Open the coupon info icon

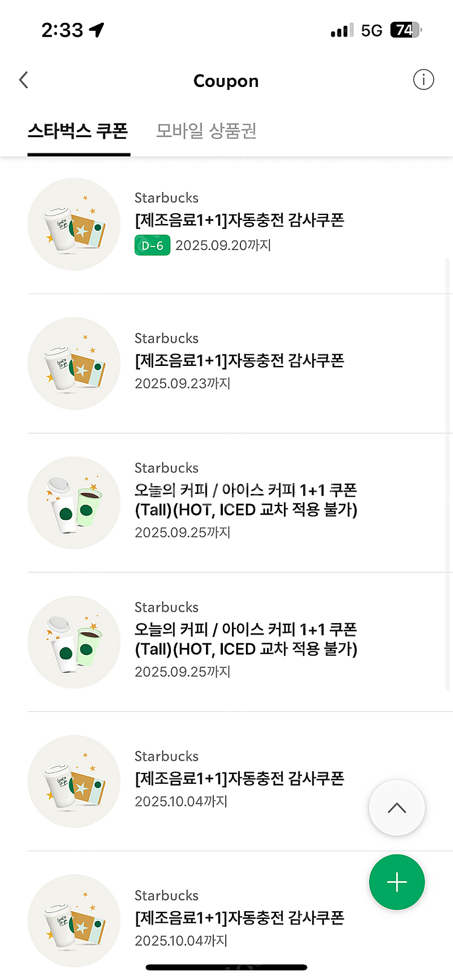[x=423, y=80]
